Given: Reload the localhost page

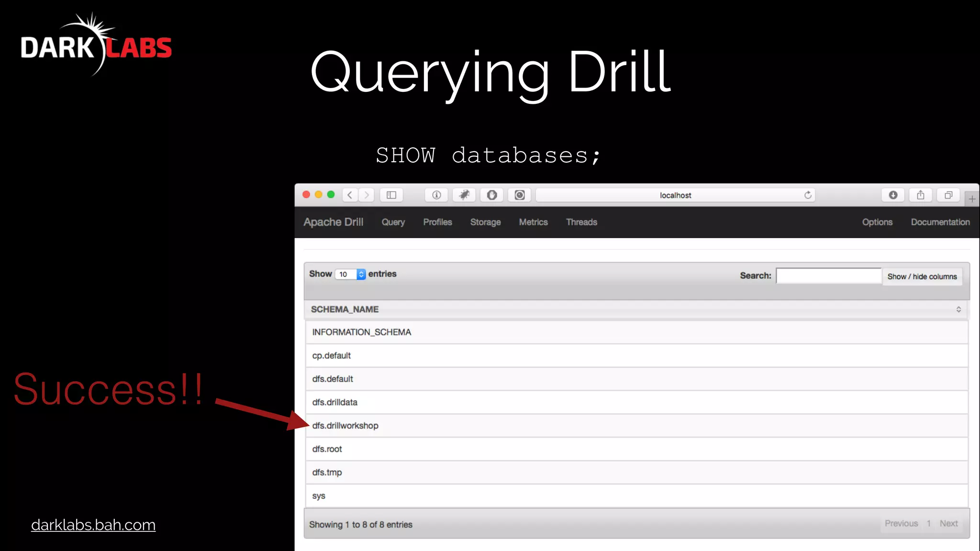Looking at the screenshot, I should point(808,195).
